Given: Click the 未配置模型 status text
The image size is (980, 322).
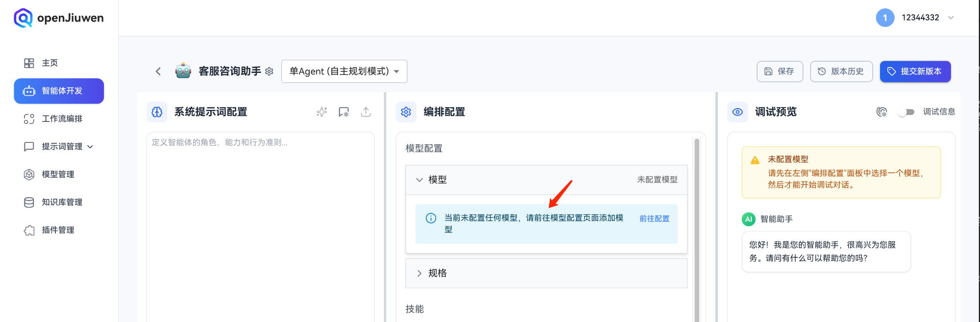Looking at the screenshot, I should coord(657,180).
